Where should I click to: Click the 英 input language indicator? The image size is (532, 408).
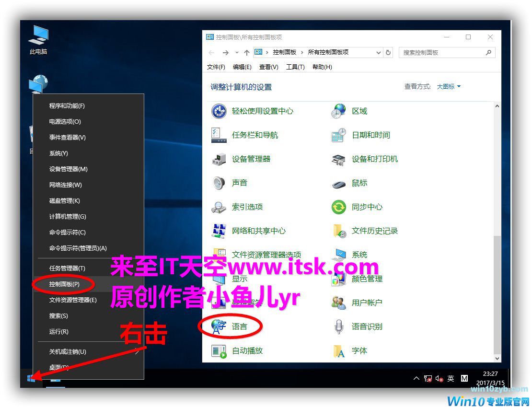[x=451, y=378]
